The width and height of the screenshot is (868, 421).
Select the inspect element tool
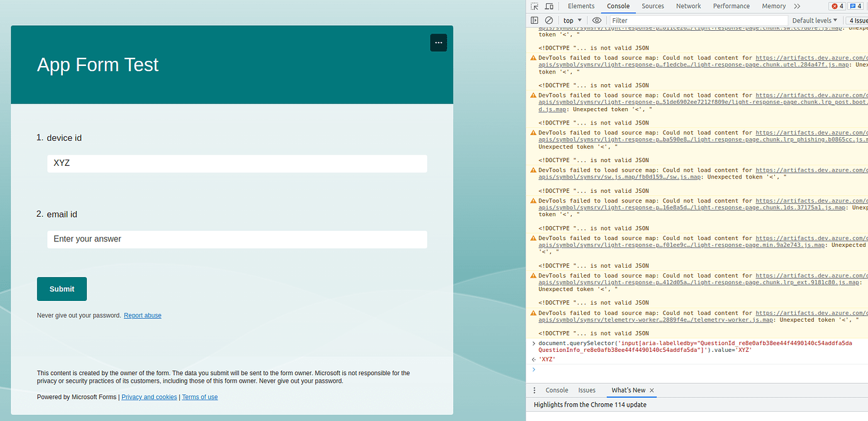(533, 6)
